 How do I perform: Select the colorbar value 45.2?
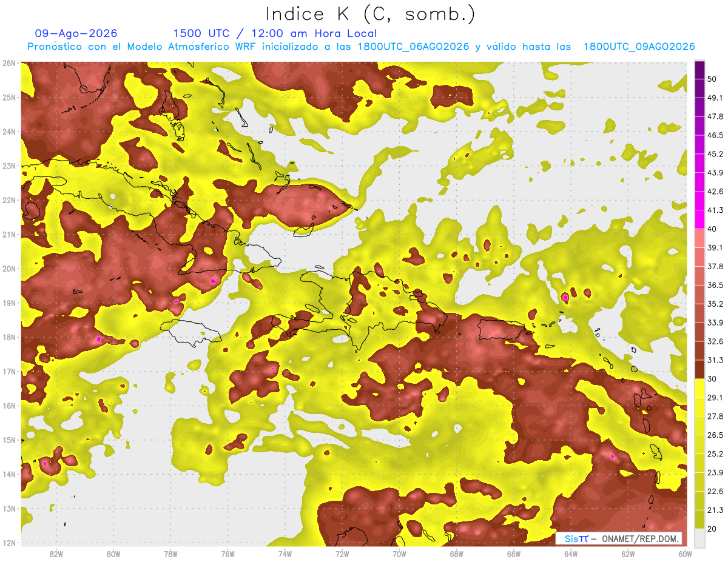715,154
